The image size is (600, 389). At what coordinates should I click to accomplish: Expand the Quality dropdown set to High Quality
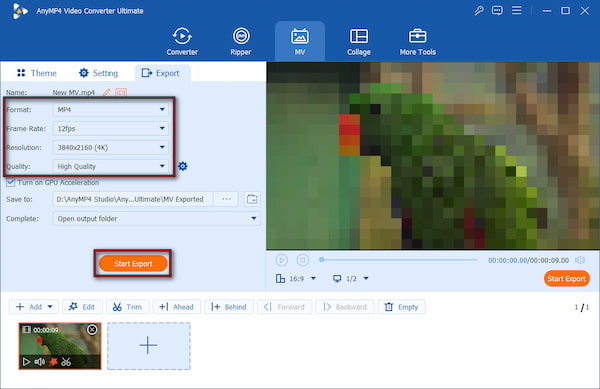click(x=110, y=166)
